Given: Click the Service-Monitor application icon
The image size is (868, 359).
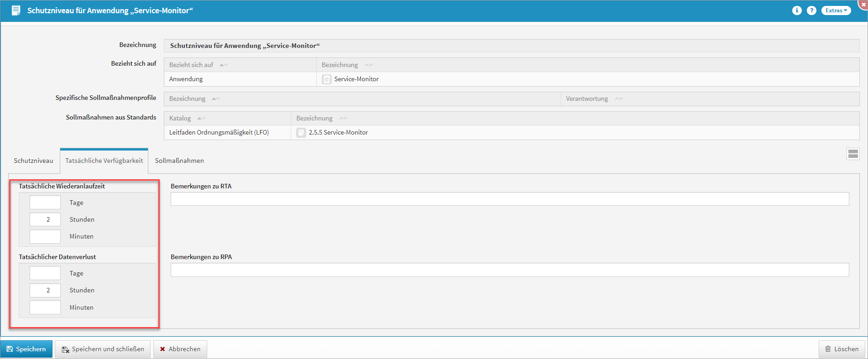Looking at the screenshot, I should tap(327, 79).
